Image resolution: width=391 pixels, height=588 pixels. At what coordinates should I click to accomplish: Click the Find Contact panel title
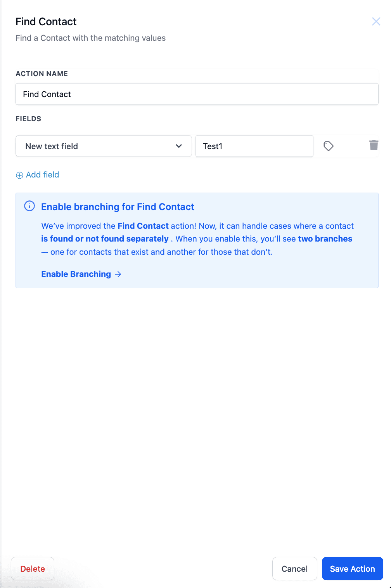point(46,22)
